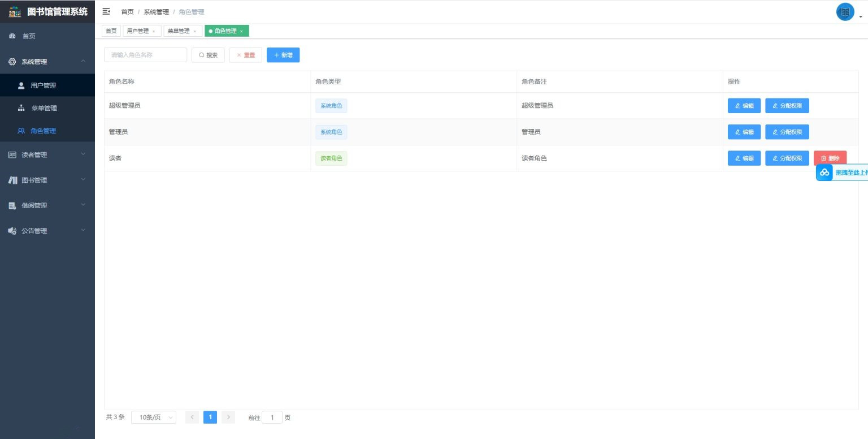Image resolution: width=868 pixels, height=439 pixels.
Task: Click the user avatar in top-right corner
Action: [845, 12]
